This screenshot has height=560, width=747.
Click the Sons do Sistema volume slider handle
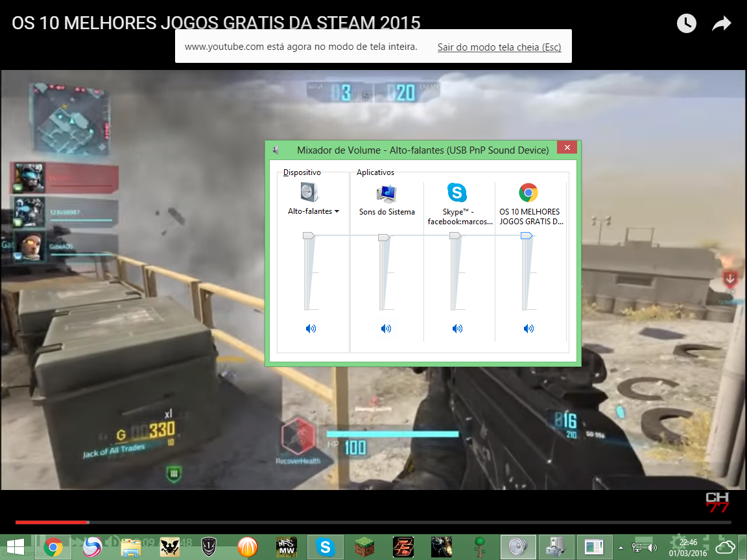384,237
